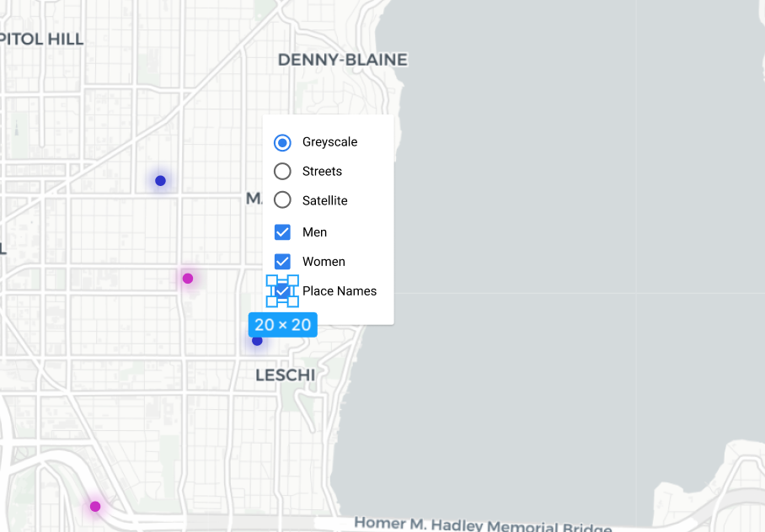
Task: Click the Satellite label text
Action: click(x=324, y=200)
